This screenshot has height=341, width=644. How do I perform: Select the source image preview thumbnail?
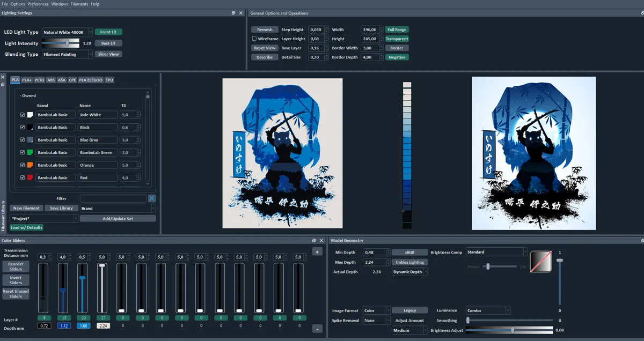coord(282,153)
